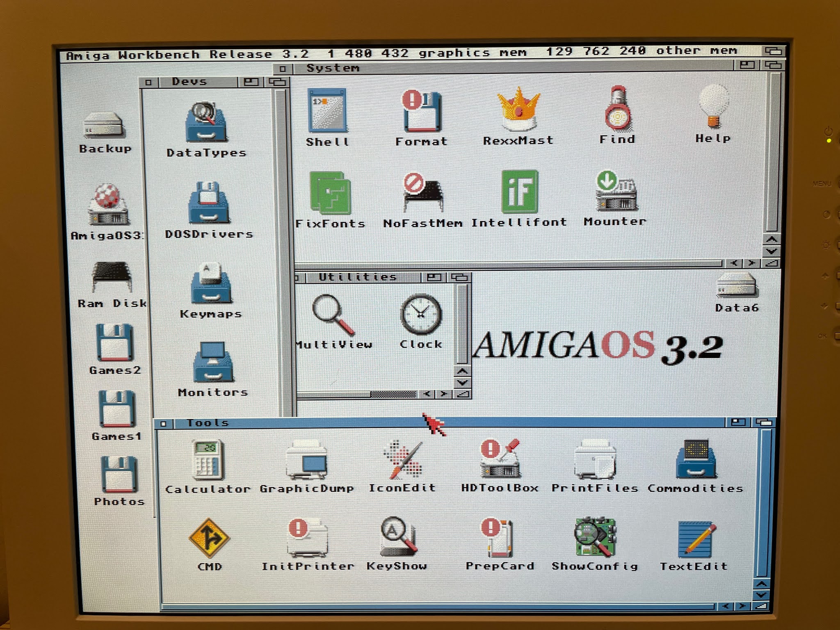Click Tools window scroll right arrow

(x=742, y=606)
